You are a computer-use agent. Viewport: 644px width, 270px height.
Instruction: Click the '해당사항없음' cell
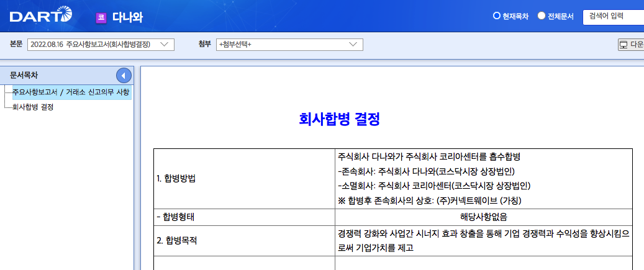483,217
